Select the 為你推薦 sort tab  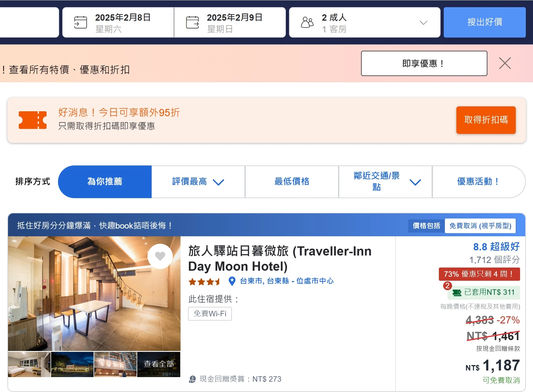tap(105, 182)
